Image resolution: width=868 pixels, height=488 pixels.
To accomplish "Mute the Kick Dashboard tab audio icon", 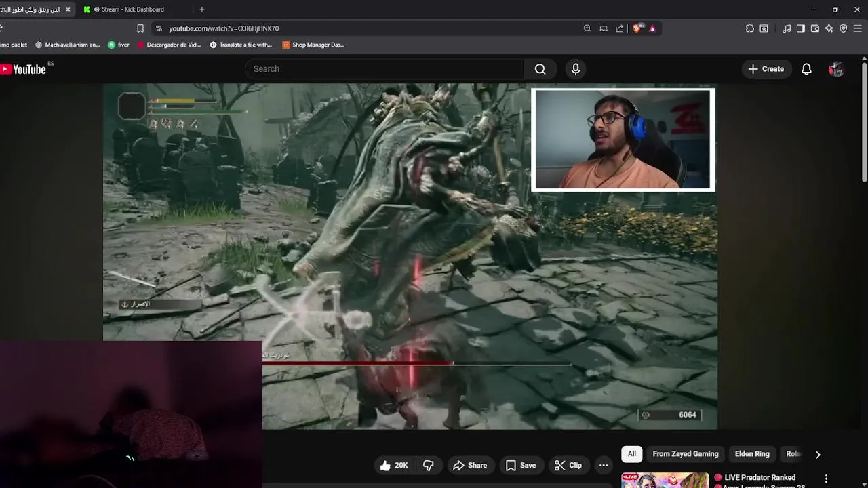I will pyautogui.click(x=96, y=9).
